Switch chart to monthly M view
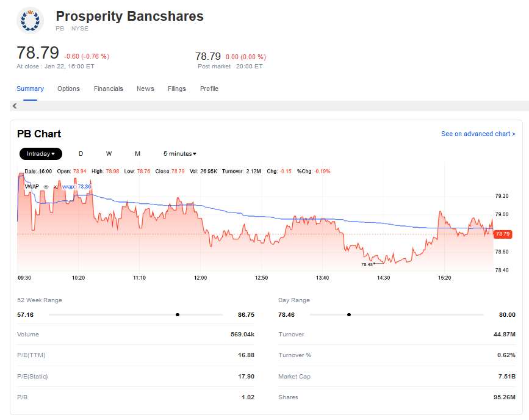Image resolution: width=529 pixels, height=420 pixels. coord(137,154)
